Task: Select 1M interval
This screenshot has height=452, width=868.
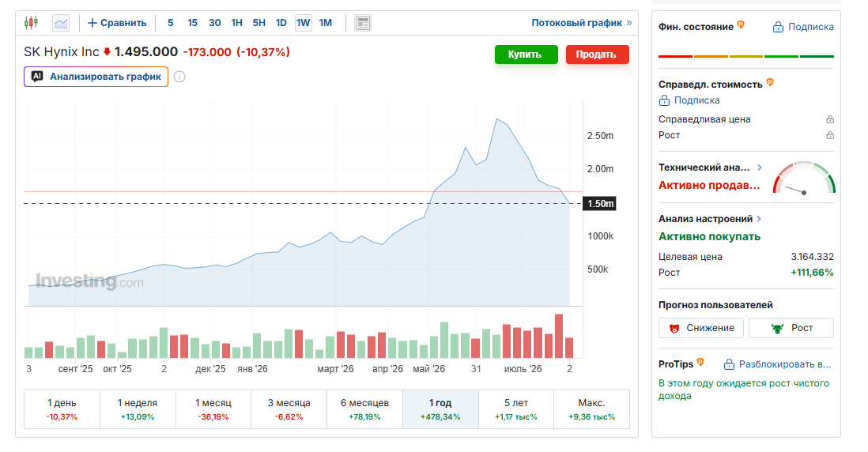Action: 326,23
